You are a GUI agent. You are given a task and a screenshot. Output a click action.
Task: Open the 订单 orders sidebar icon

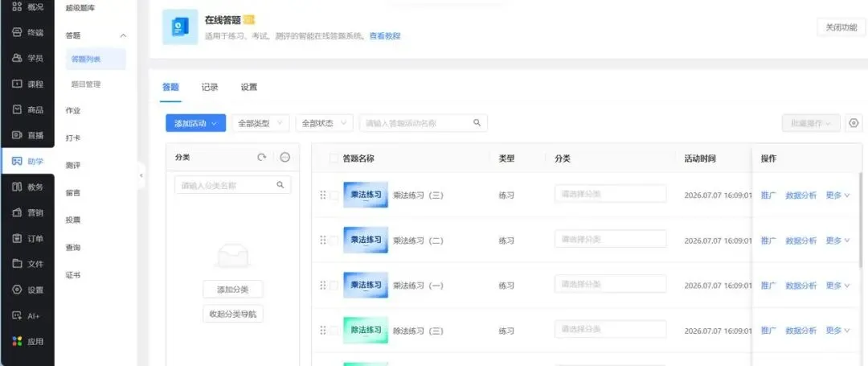(17, 239)
